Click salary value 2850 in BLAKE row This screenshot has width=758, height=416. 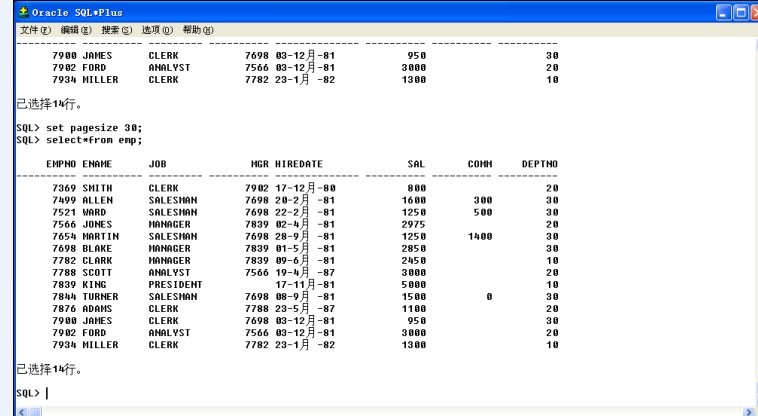[x=414, y=248]
